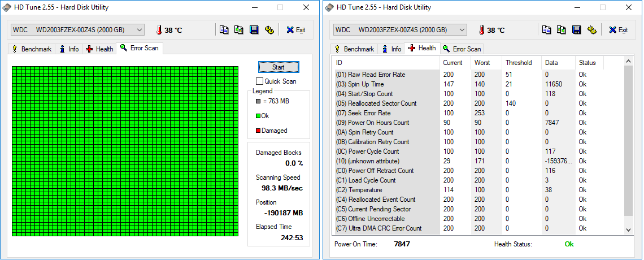The image size is (644, 260).
Task: Open drive dropdown in Health window
Action: (x=462, y=29)
